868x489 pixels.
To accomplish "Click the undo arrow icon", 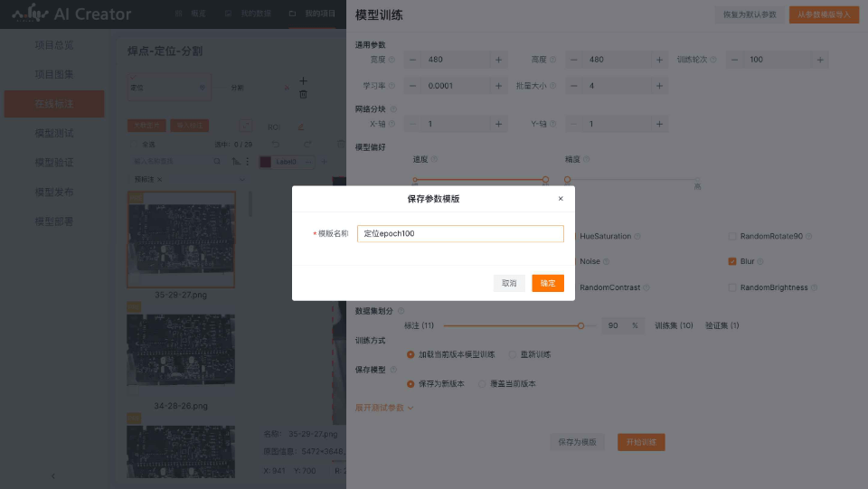I will 276,145.
